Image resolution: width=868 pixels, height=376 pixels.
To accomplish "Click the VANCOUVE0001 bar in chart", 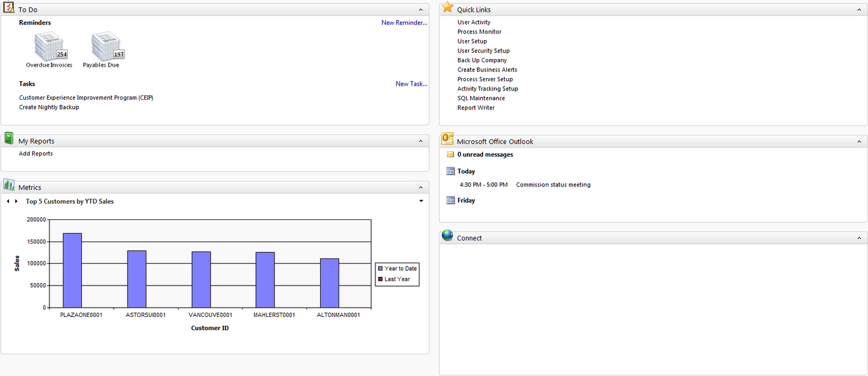I will [x=201, y=280].
